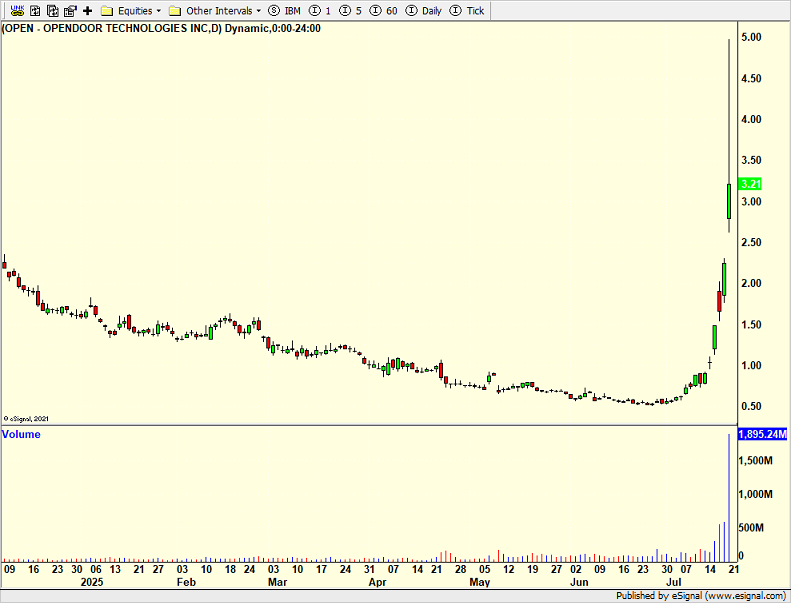Screen dimensions: 791x603
Task: Click the 1,895.24M volume value label
Action: 762,434
